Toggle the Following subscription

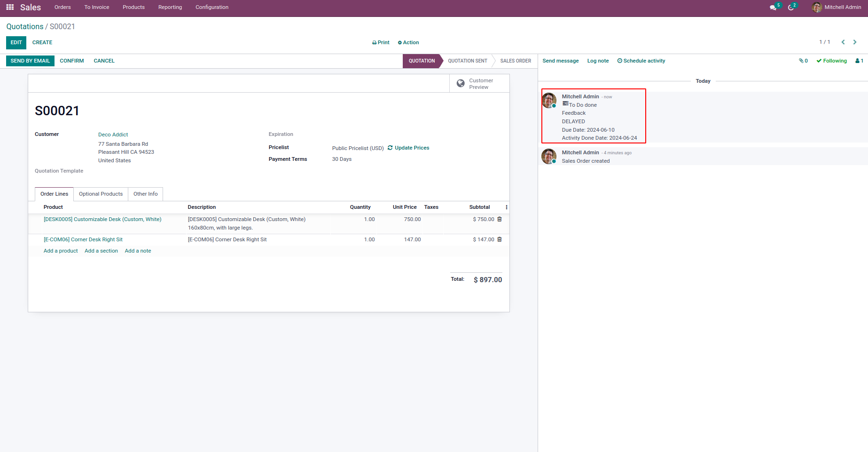tap(831, 61)
